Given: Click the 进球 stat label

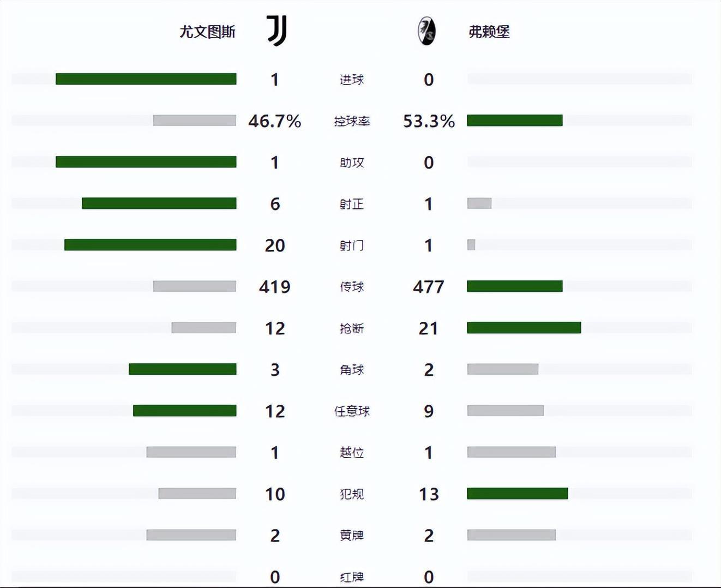Looking at the screenshot, I should click(352, 80).
